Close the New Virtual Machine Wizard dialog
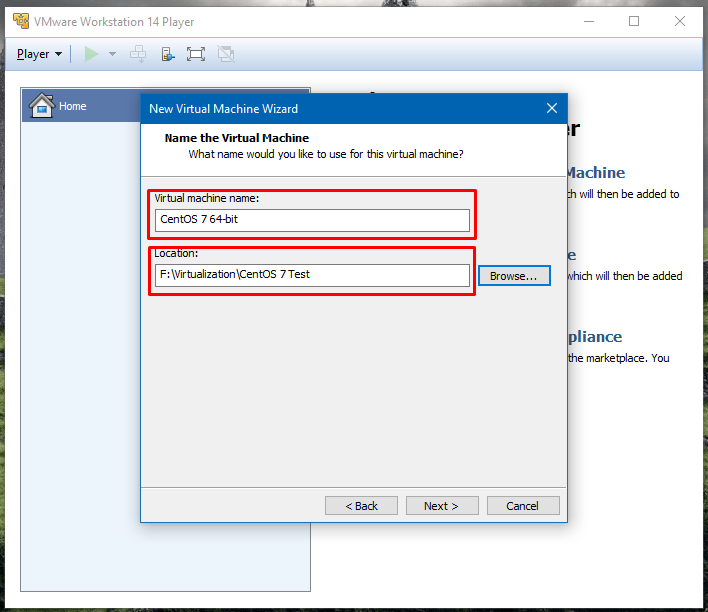This screenshot has width=708, height=612. coord(552,108)
